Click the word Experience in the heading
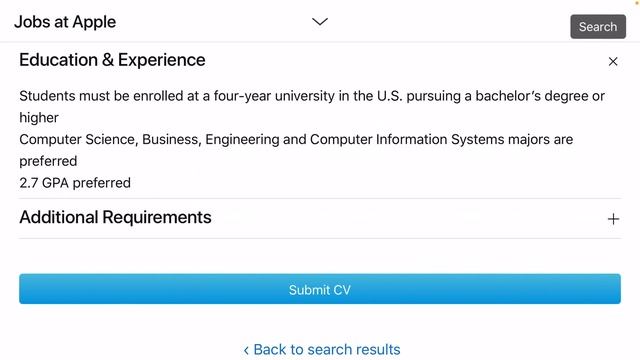The width and height of the screenshot is (640, 360). click(x=162, y=60)
